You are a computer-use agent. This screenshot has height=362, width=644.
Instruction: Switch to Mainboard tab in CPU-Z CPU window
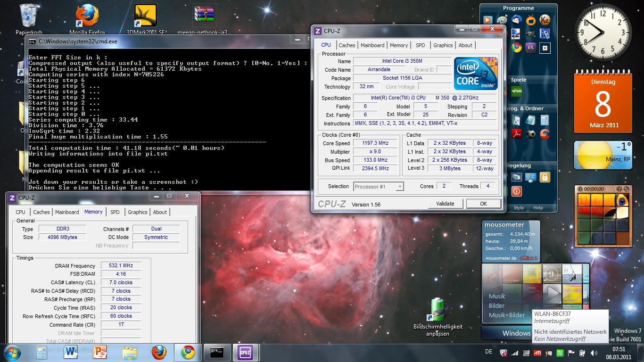click(x=372, y=45)
